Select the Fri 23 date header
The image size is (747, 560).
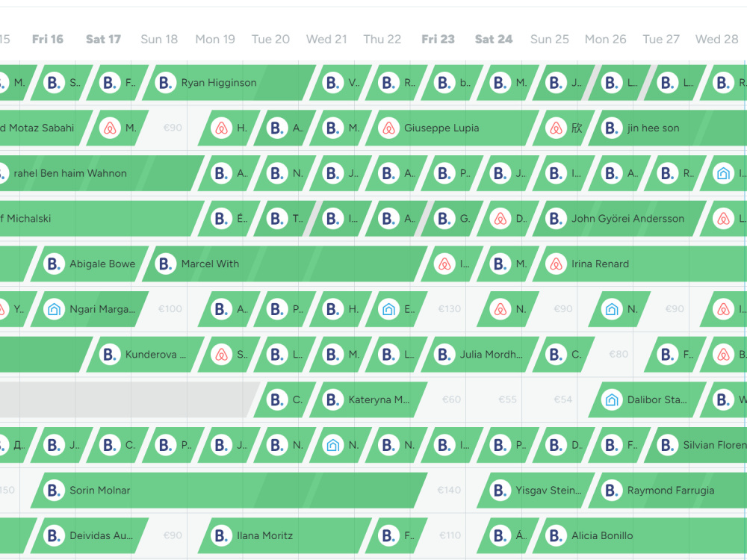(x=438, y=39)
